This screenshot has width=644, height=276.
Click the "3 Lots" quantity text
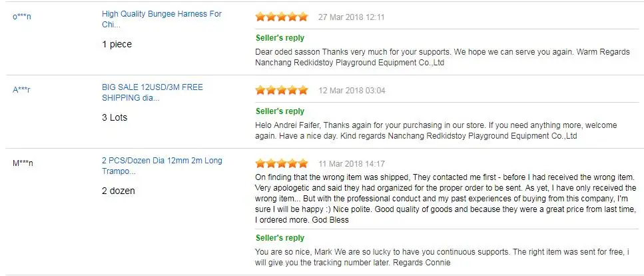115,117
